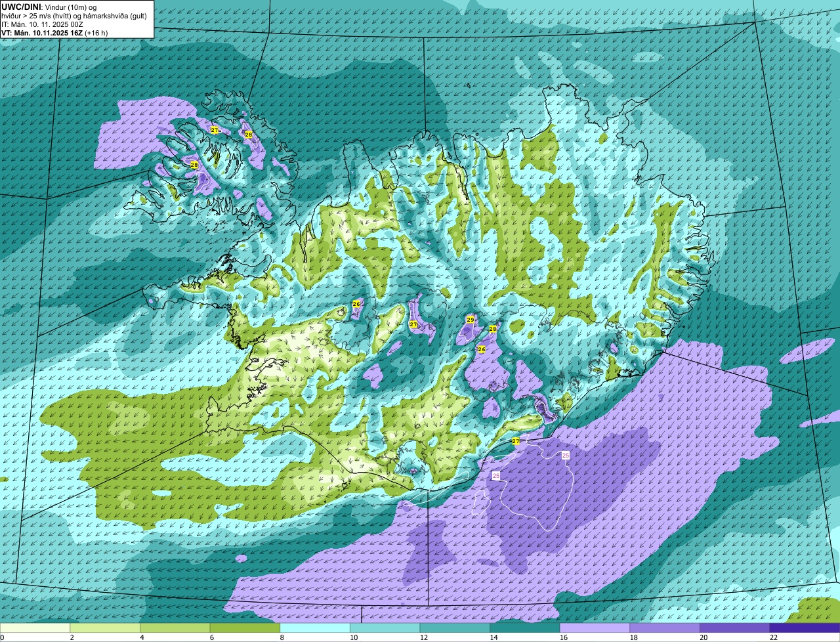Click the legend scale number 22
This screenshot has height=642, width=840.
tap(774, 637)
